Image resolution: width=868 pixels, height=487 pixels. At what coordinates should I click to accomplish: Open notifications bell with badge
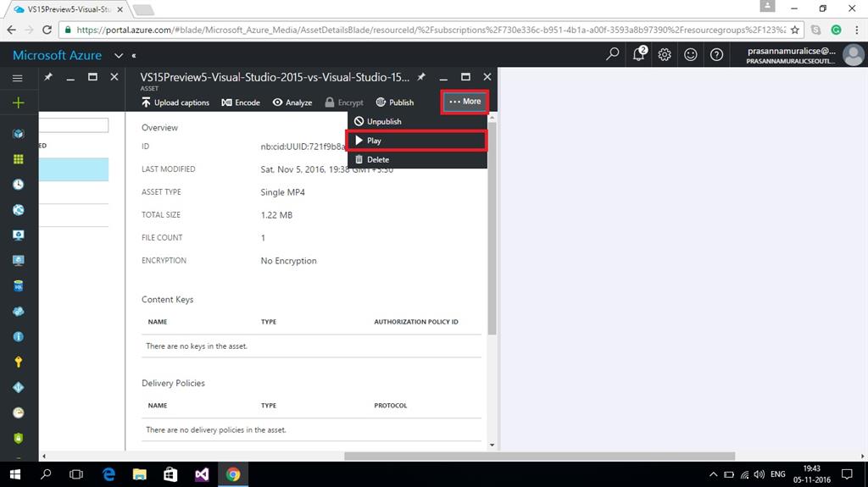639,53
